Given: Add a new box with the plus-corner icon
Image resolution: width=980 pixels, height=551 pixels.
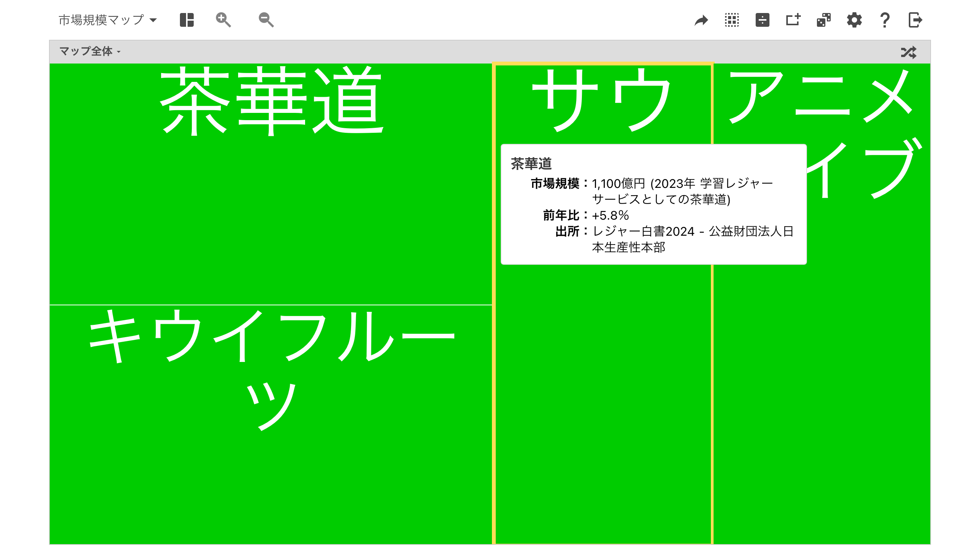Looking at the screenshot, I should point(793,20).
